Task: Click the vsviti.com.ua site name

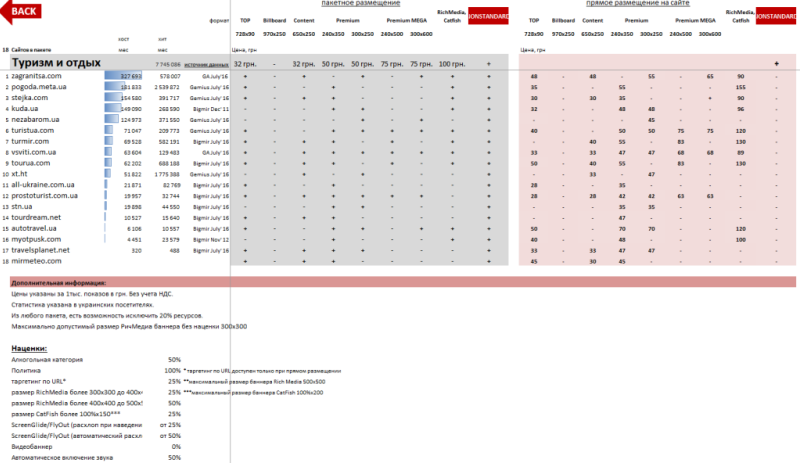Action: (34, 152)
